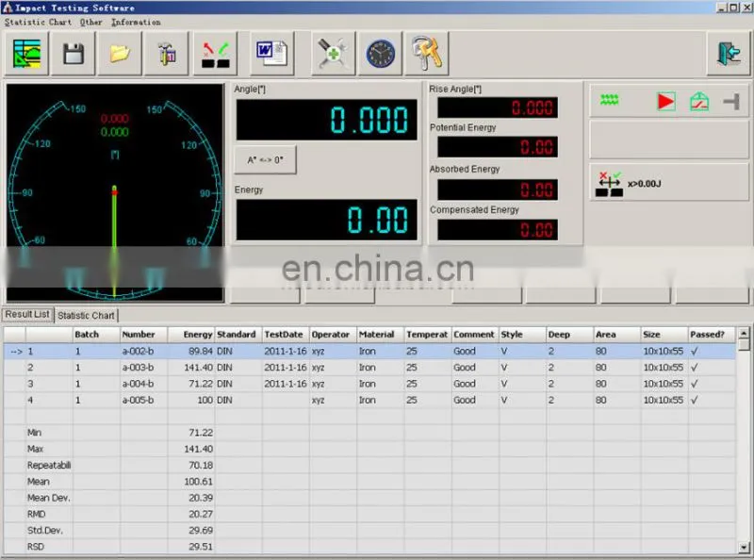754x560 pixels.
Task: Click the Max statistics row label
Action: [35, 449]
